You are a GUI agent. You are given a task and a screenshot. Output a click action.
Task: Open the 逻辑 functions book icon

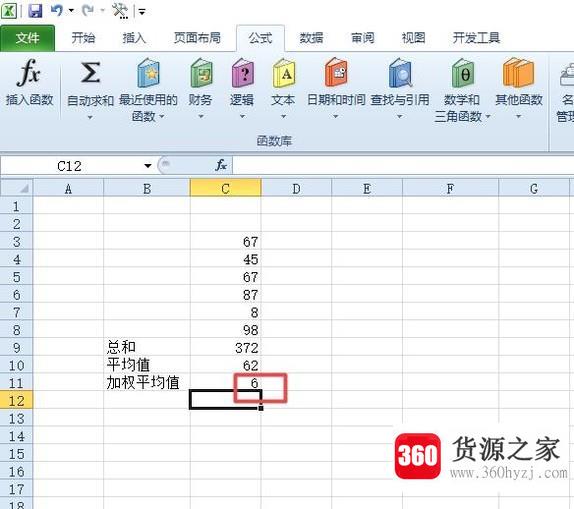pos(242,73)
